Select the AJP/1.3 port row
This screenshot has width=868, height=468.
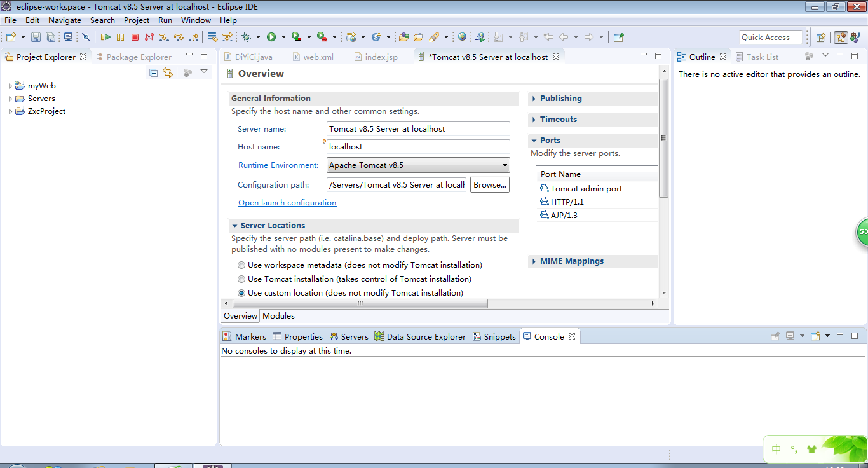pos(597,216)
